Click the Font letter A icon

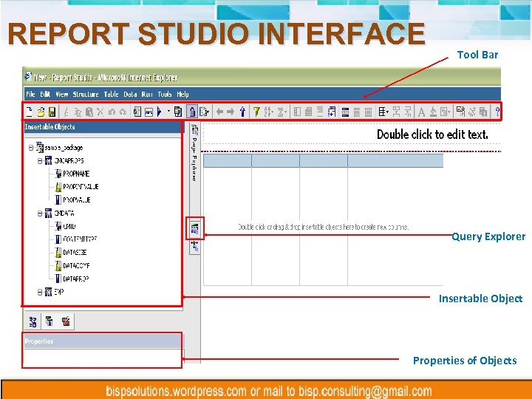pyautogui.click(x=421, y=112)
